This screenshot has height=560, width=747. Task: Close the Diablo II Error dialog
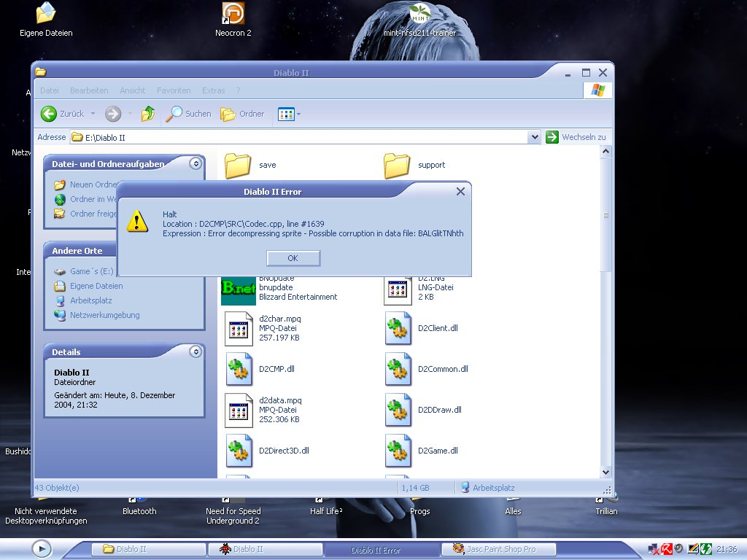coord(460,192)
